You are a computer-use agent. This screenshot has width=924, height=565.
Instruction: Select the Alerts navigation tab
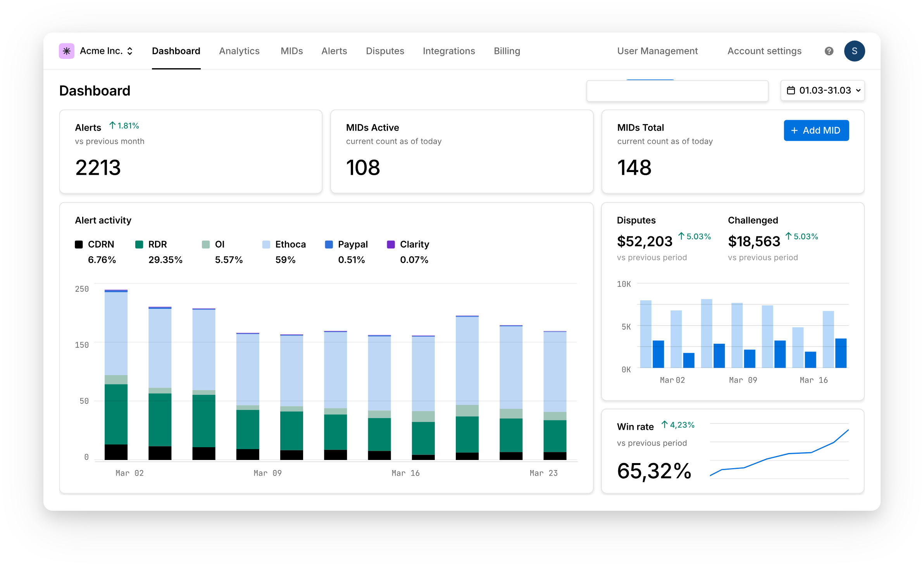[x=334, y=51]
